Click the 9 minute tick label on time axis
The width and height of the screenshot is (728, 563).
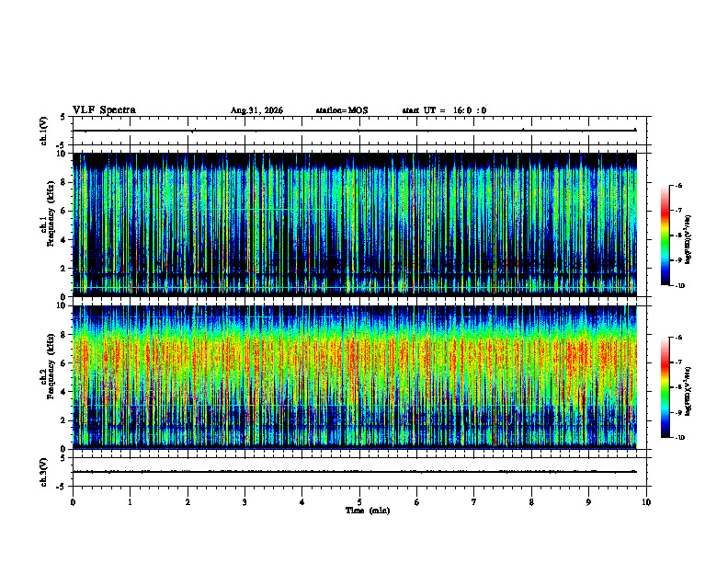click(x=588, y=502)
